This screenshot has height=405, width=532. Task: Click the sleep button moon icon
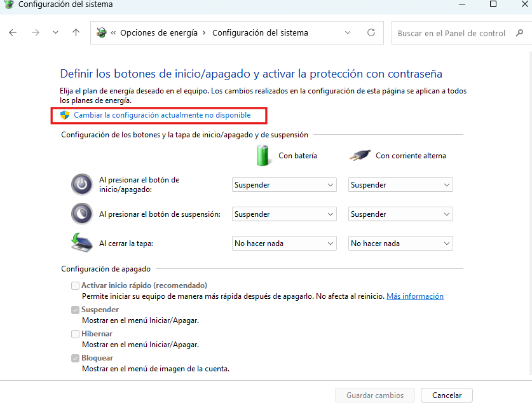point(81,214)
